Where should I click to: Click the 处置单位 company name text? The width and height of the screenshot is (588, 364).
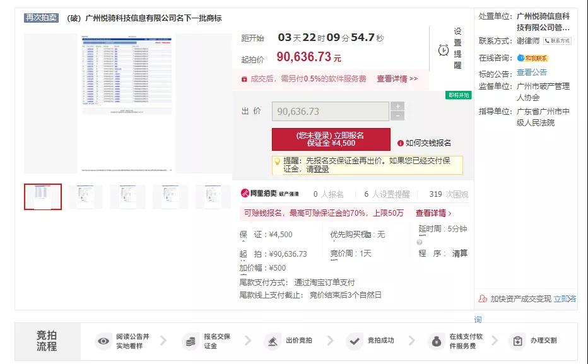(x=543, y=21)
